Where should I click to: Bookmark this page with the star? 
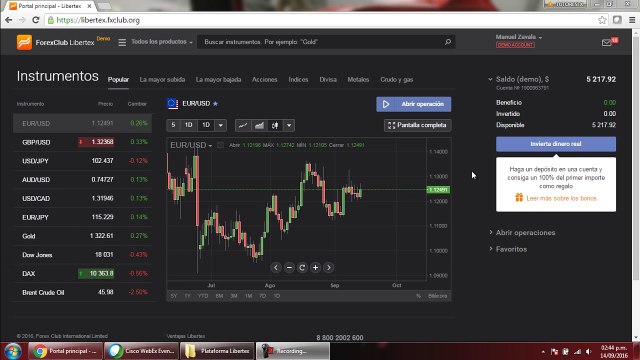click(602, 20)
